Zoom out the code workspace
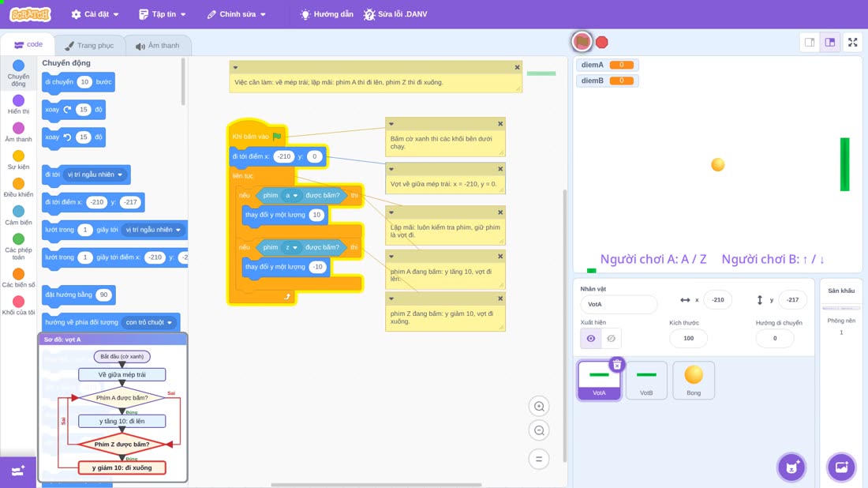The image size is (868, 488). (539, 430)
